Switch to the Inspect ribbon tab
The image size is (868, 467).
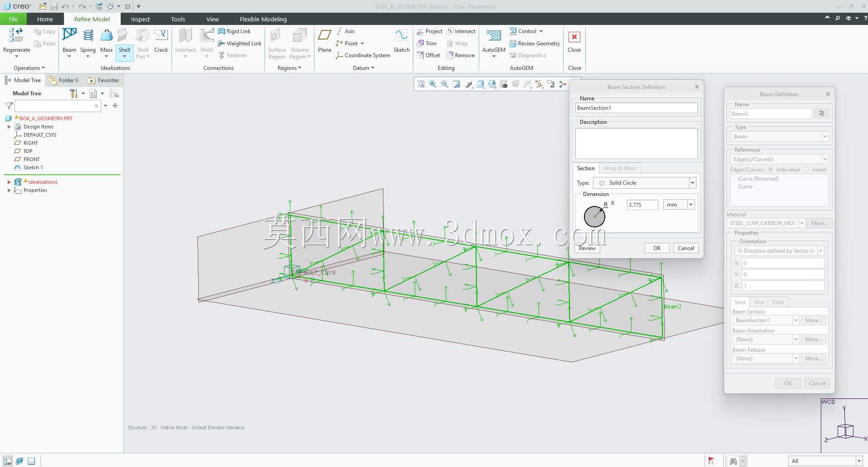pyautogui.click(x=140, y=19)
